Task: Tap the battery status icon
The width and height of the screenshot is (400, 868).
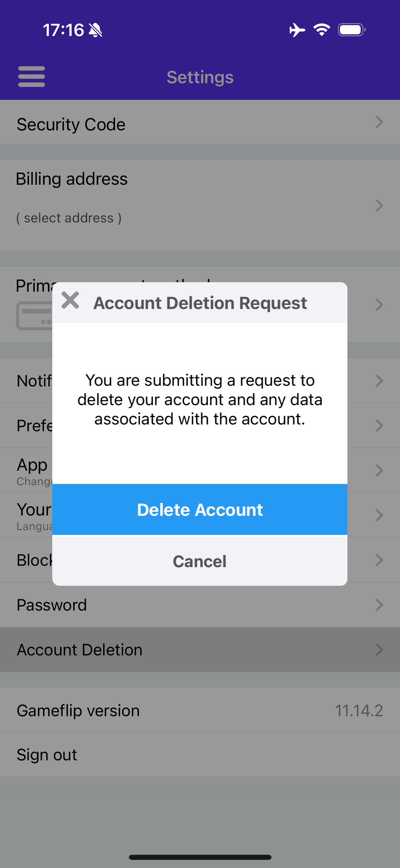Action: [352, 30]
